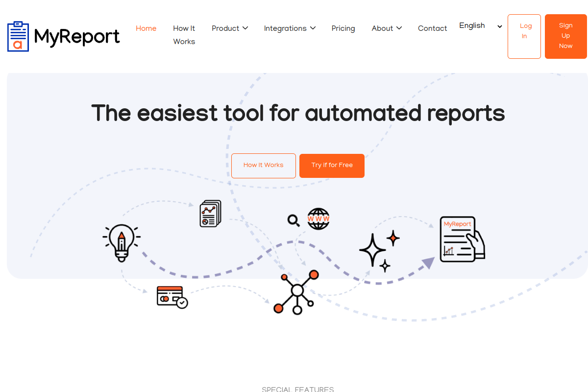Click the MyReport hand-held document icon

pos(462,239)
